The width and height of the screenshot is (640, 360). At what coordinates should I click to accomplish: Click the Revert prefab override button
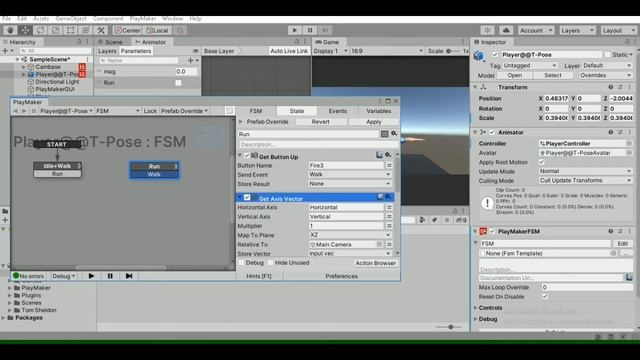pos(320,122)
